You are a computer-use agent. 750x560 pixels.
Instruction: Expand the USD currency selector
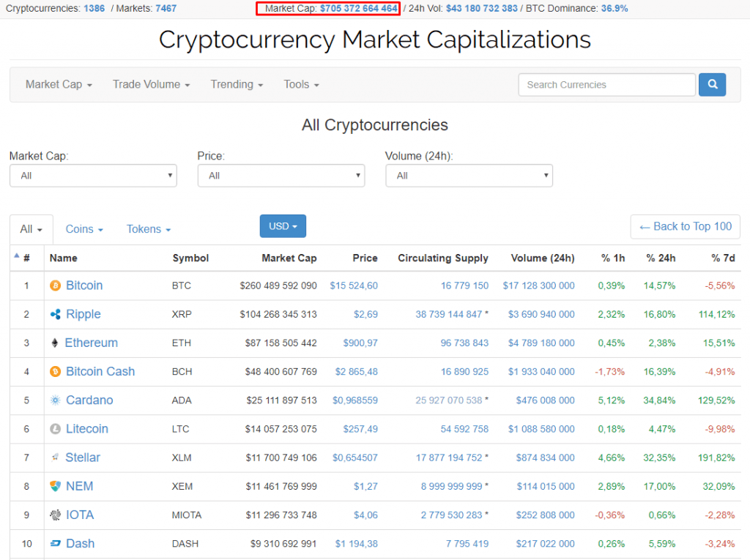point(283,226)
